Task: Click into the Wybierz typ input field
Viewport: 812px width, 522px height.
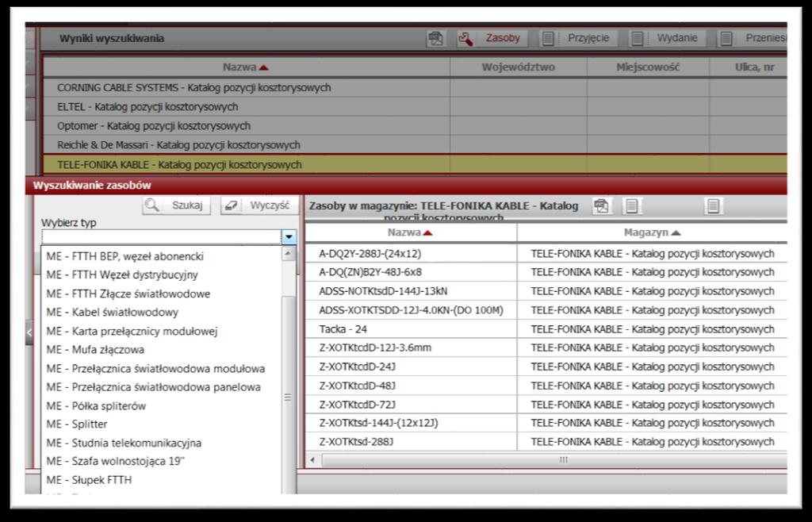Action: coord(162,237)
